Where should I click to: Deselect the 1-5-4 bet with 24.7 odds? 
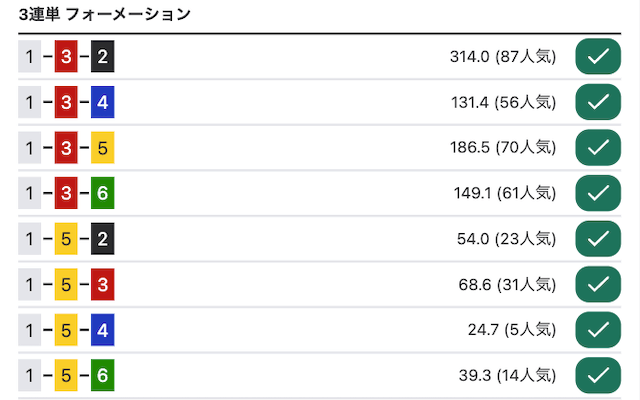[598, 330]
